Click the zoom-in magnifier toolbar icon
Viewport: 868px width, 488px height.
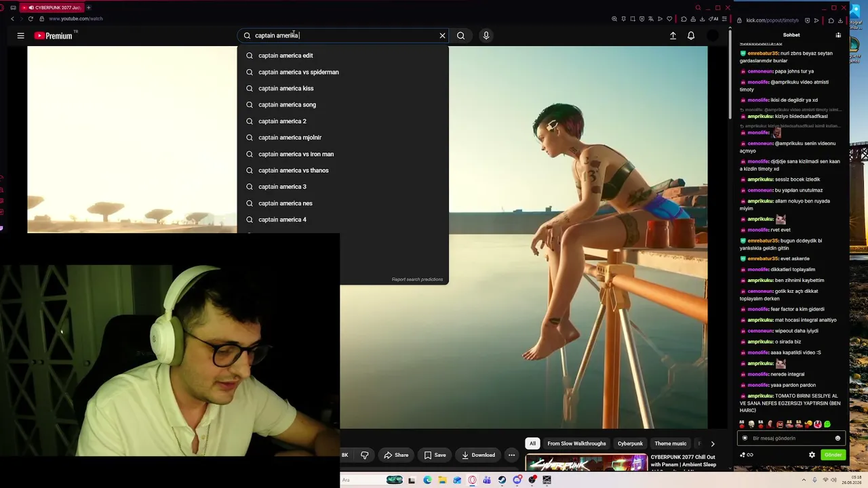(x=614, y=19)
